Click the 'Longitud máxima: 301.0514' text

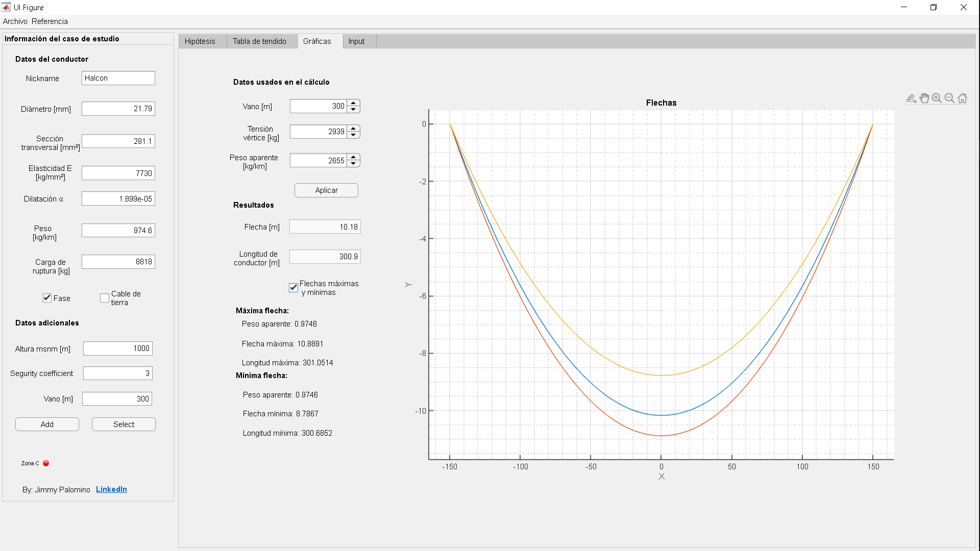287,363
